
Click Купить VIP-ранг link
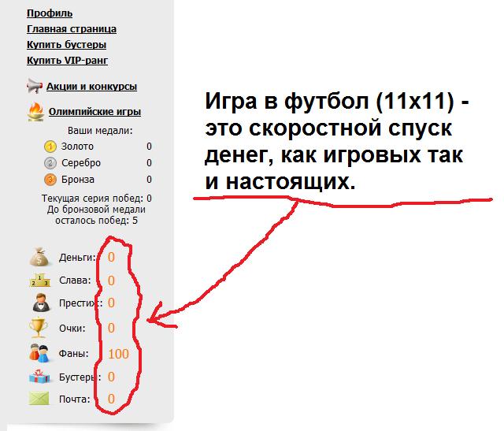(x=67, y=60)
